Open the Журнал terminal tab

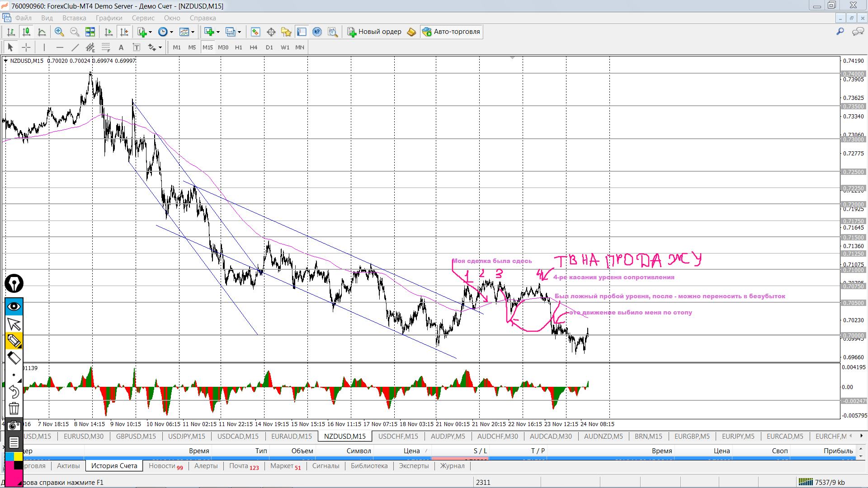point(452,466)
